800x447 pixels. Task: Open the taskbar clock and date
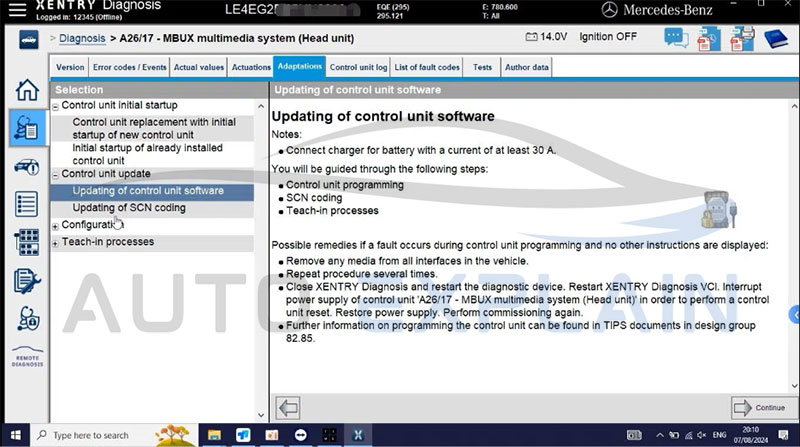coord(751,435)
